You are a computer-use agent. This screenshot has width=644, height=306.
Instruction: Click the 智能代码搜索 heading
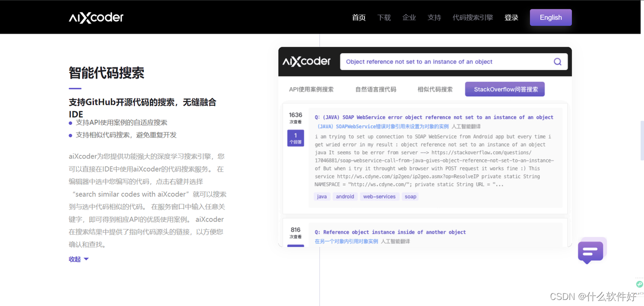107,73
